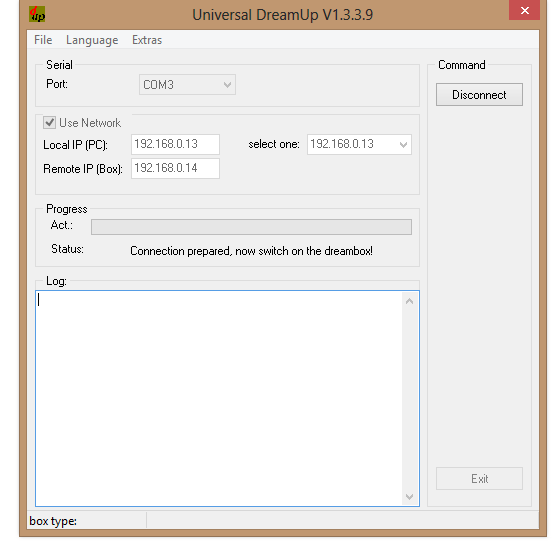557x543 pixels.
Task: Click the Disconnect button
Action: [x=479, y=94]
